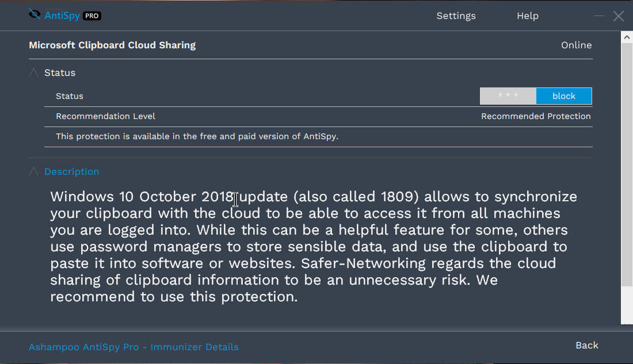Click the Recommended Protection value
633x364 pixels.
point(536,116)
